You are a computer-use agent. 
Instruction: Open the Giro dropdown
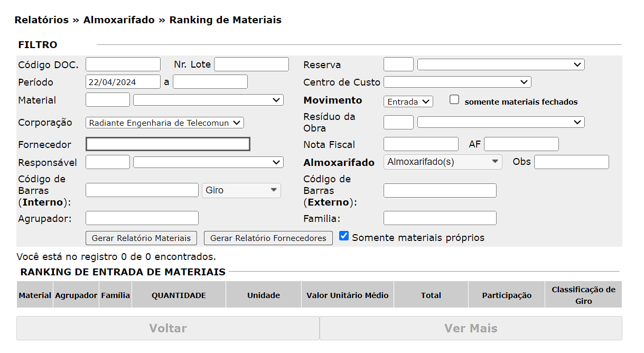click(241, 190)
